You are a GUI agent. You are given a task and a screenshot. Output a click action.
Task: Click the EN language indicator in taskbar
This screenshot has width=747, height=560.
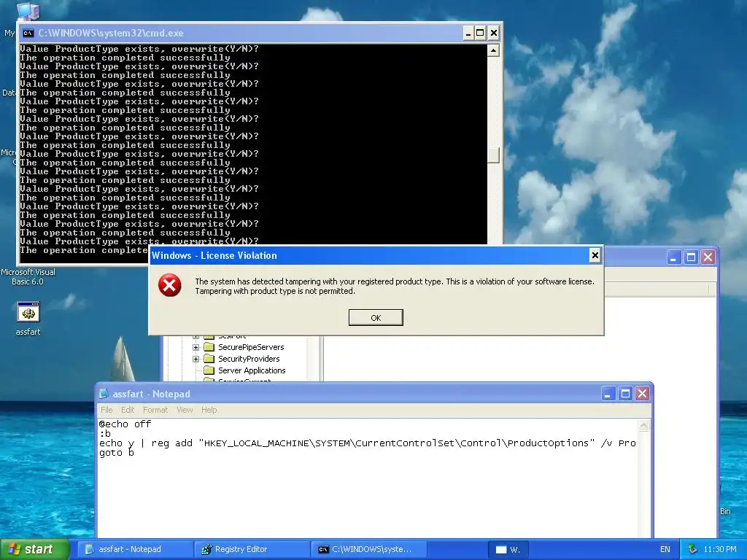point(665,549)
